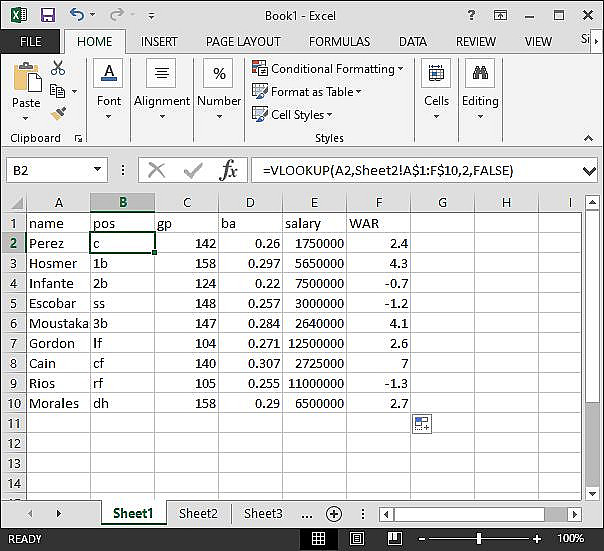Expand the Paste options arrow
Viewport: 604px width, 551px height.
pos(25,118)
